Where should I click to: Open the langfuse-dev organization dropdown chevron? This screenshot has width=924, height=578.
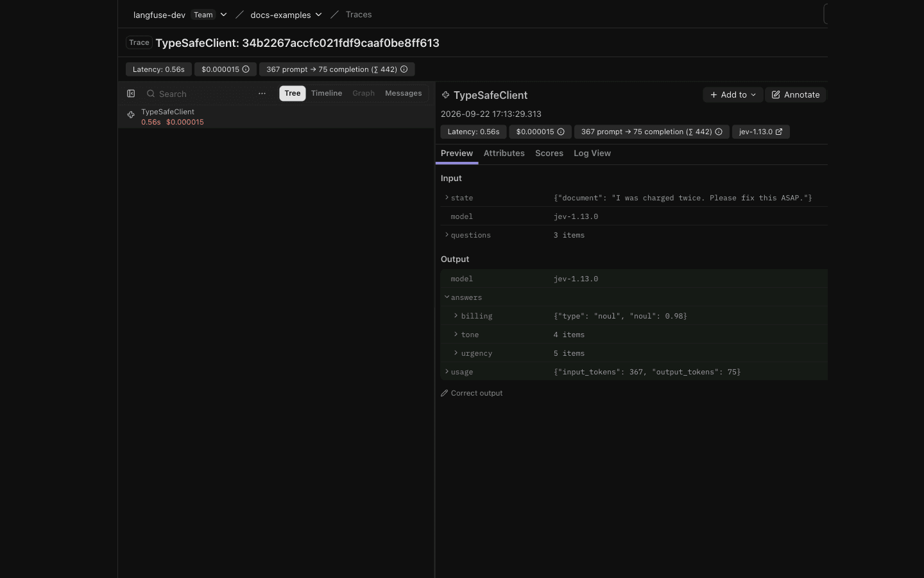click(223, 15)
